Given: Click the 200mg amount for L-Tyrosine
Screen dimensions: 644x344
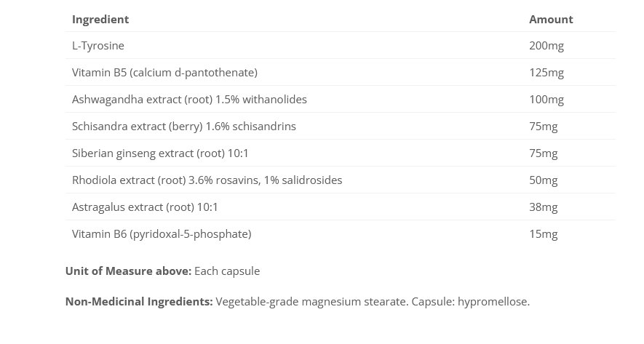Looking at the screenshot, I should pos(546,46).
